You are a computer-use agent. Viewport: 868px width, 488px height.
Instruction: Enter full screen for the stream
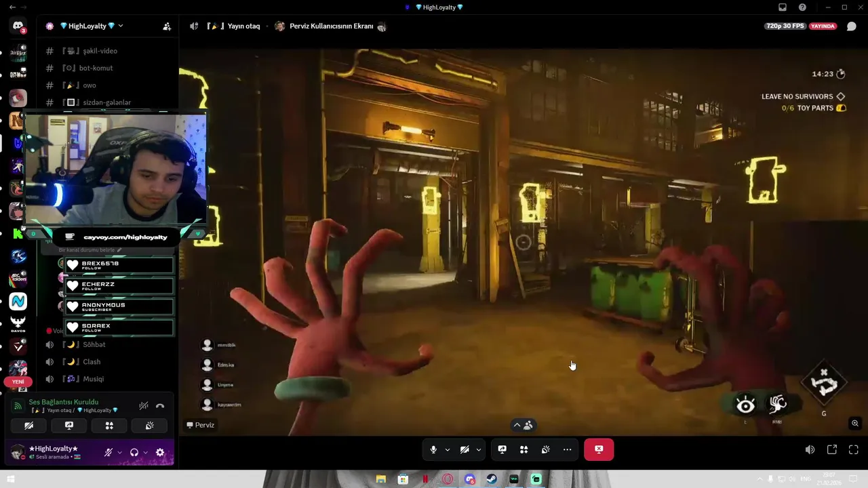854,449
